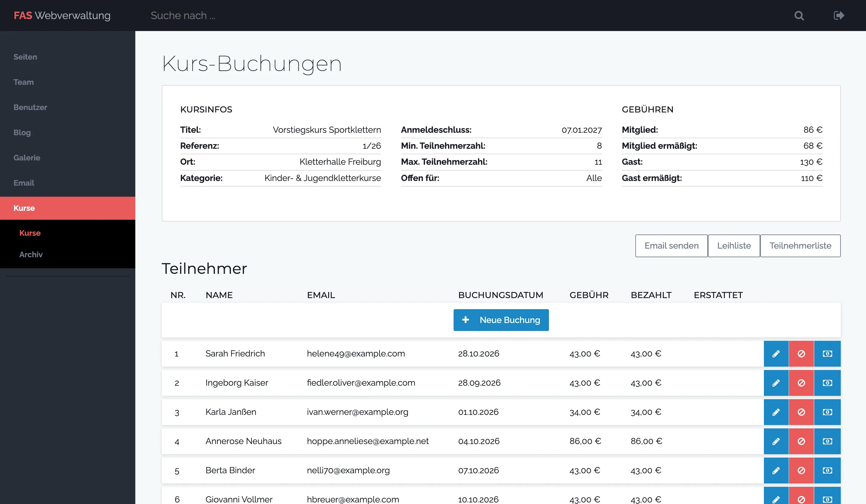Cancel Annerose Neuhaus's booking
This screenshot has width=866, height=504.
pos(801,441)
